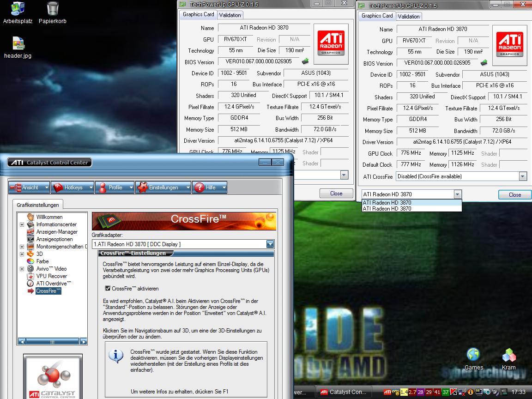Click the right GPU-Z title bar icon
Viewport: 532px width, 399px height.
click(x=362, y=6)
